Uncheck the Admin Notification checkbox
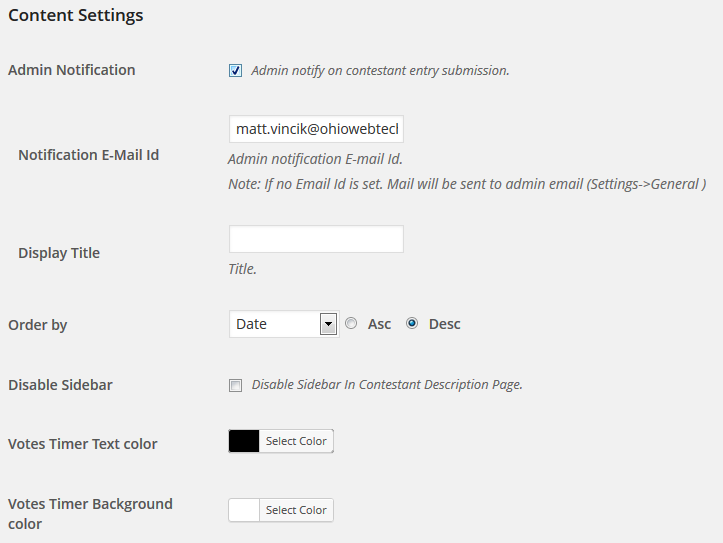This screenshot has height=543, width=723. click(235, 71)
